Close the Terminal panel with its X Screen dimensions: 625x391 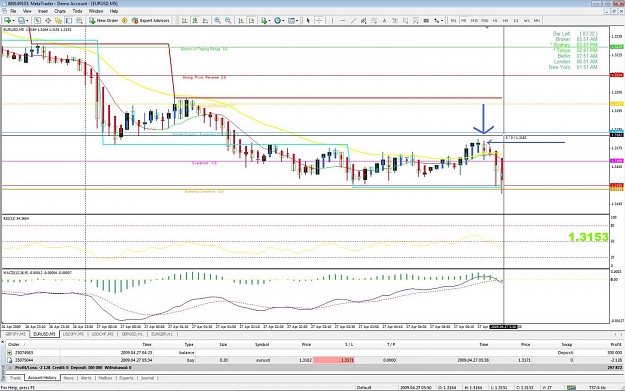point(3,342)
